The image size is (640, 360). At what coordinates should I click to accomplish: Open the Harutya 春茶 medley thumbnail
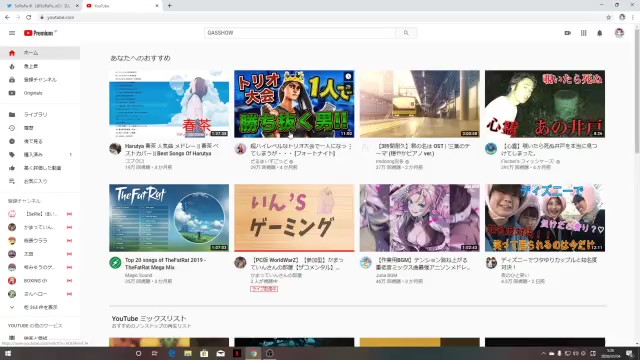(169, 104)
